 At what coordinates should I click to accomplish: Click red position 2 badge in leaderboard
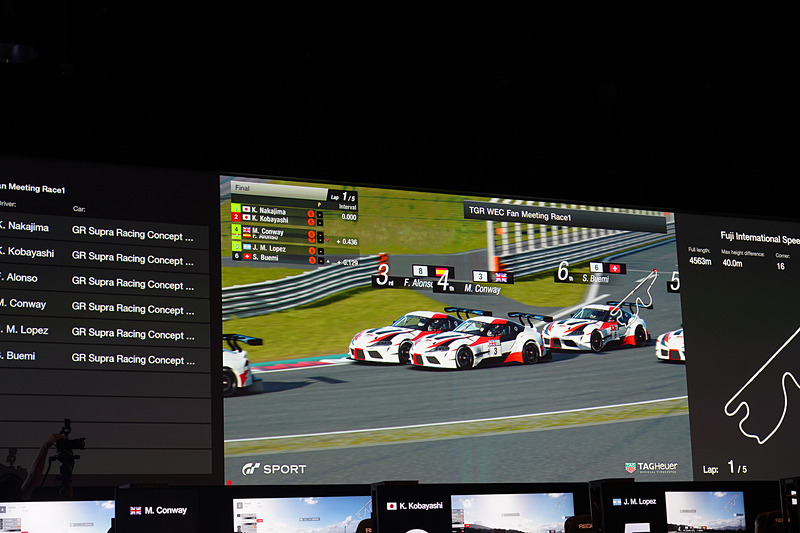[236, 217]
